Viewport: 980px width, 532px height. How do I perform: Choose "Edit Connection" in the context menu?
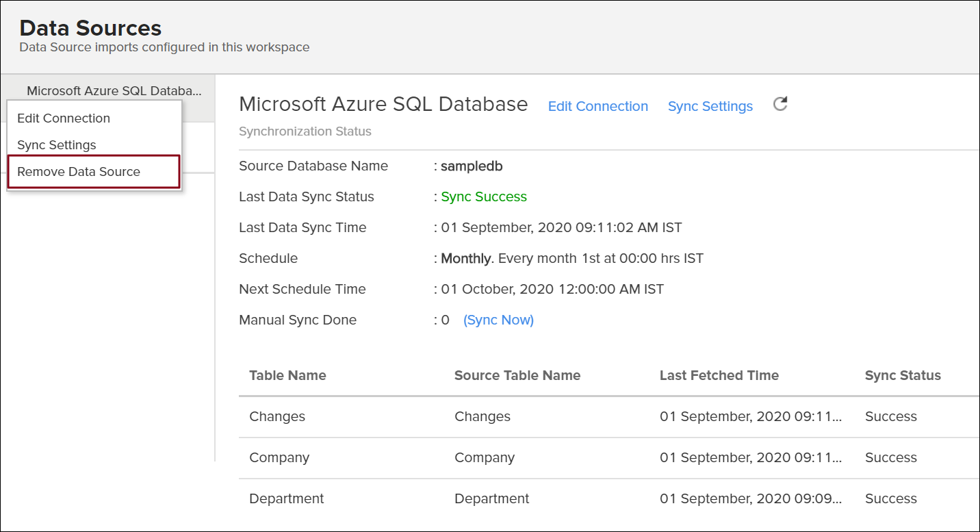point(63,118)
